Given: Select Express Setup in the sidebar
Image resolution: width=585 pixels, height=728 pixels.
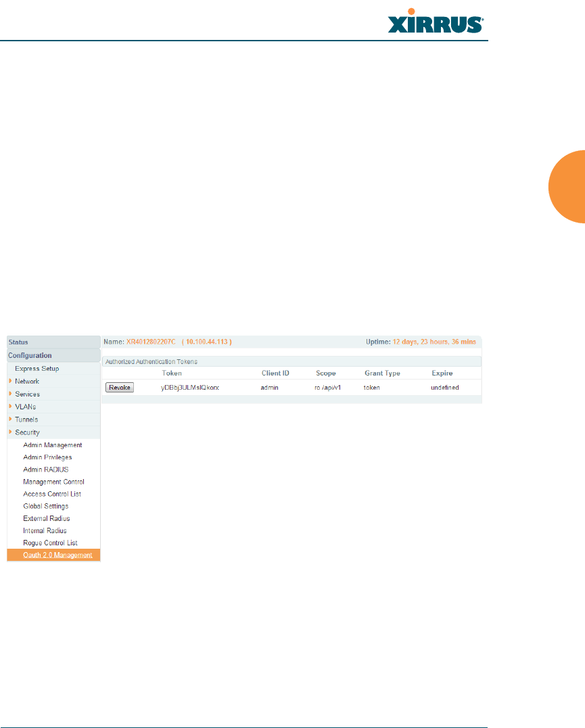Looking at the screenshot, I should [x=37, y=369].
